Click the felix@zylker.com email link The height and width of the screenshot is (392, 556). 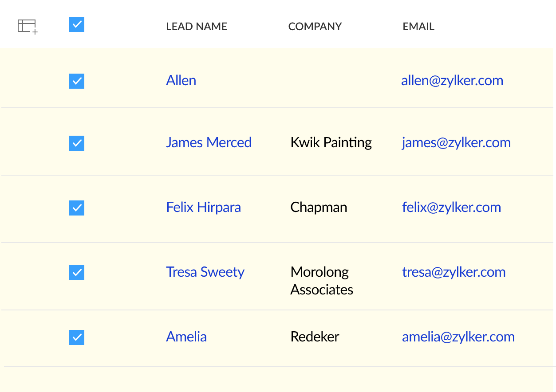click(x=451, y=208)
